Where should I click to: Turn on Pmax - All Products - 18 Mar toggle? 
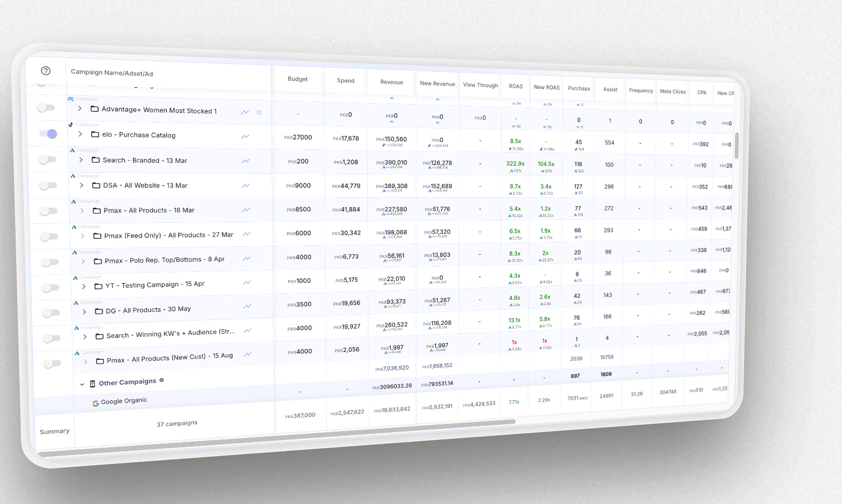[49, 211]
